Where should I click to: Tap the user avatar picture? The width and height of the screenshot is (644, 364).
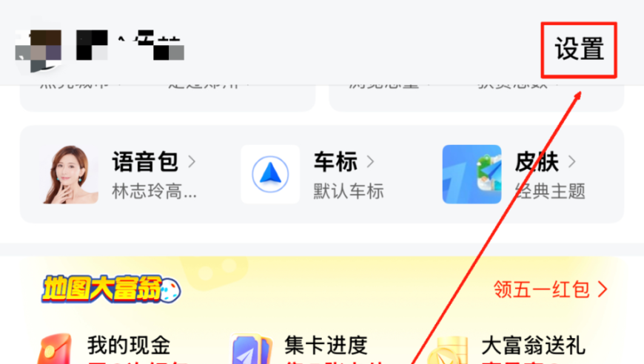[x=38, y=50]
